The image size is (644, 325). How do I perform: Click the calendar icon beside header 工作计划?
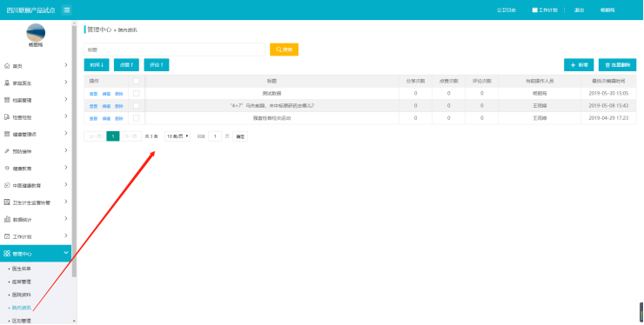point(534,10)
